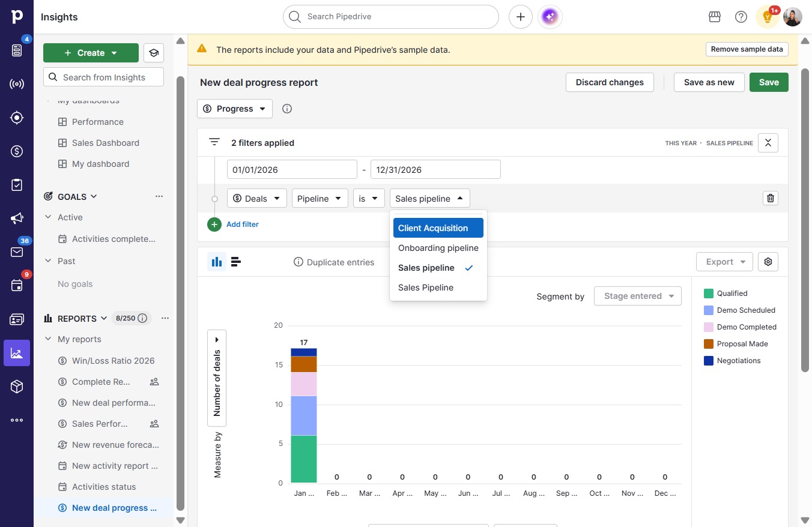Viewport: 812px width, 527px height.
Task: Delete the Pipeline filter with the trash icon
Action: (x=771, y=198)
